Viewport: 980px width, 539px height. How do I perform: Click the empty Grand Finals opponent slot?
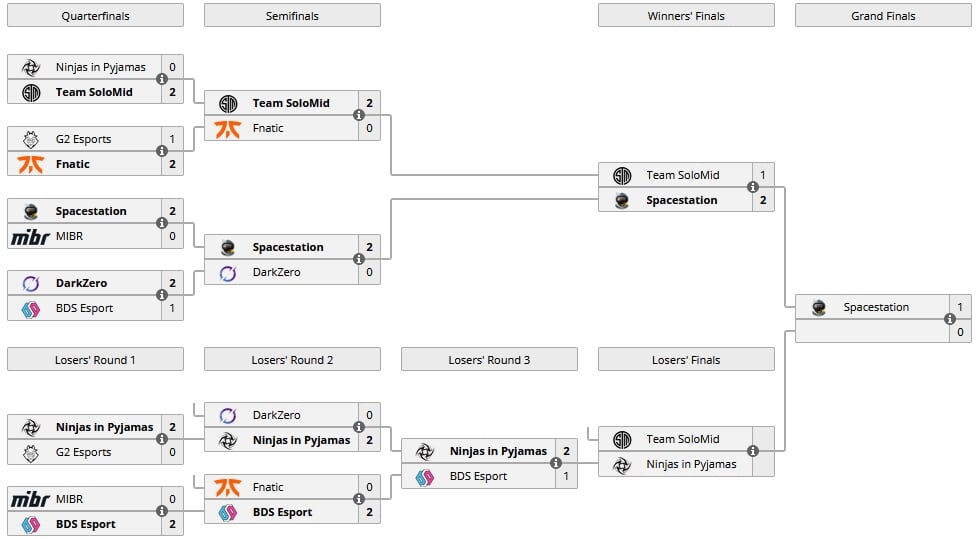[872, 331]
